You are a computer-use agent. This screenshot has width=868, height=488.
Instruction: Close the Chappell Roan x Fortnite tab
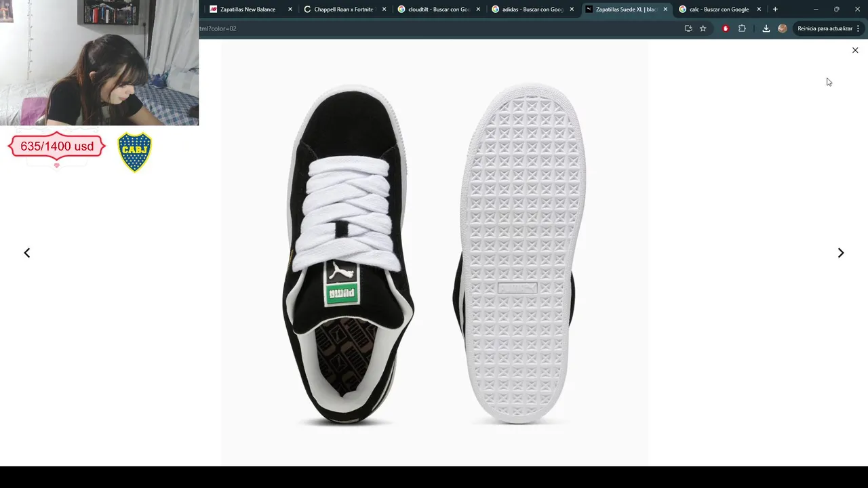click(x=384, y=9)
